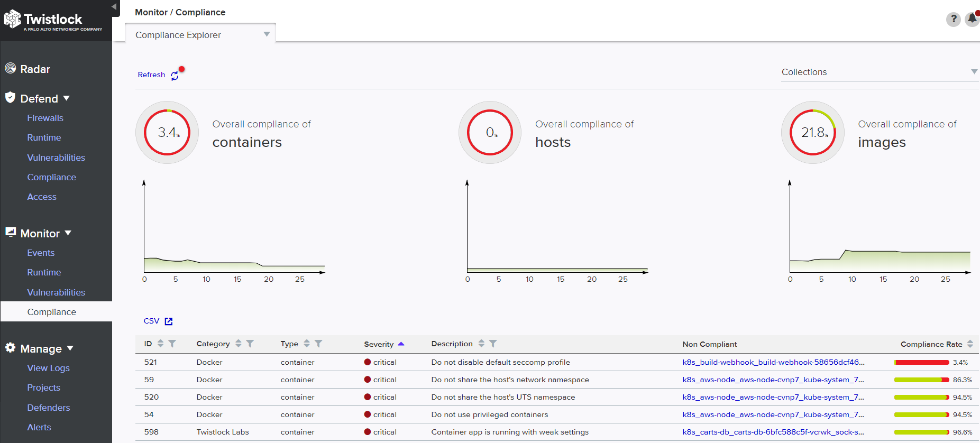Click the Refresh sync icon
980x443 pixels.
click(x=175, y=76)
